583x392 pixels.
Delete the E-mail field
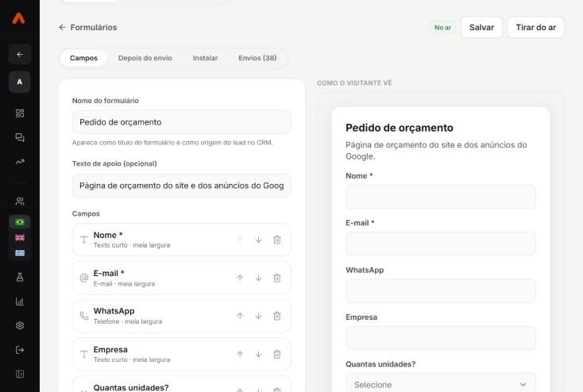[277, 278]
